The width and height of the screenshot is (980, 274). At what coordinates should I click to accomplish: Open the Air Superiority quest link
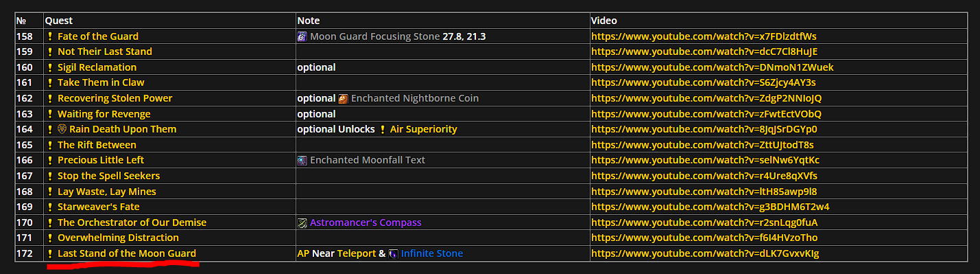point(423,129)
